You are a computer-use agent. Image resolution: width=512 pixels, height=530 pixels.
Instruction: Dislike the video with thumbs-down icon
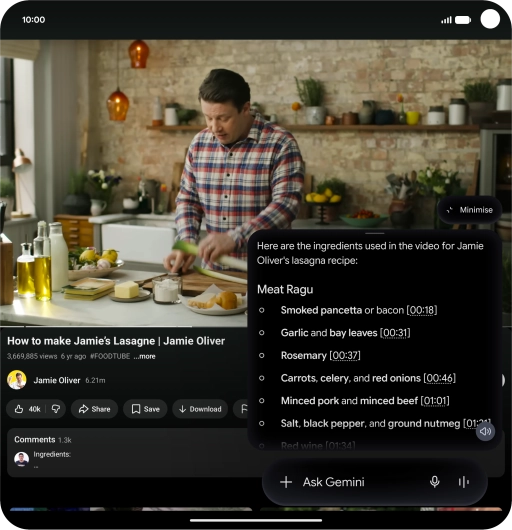click(56, 409)
